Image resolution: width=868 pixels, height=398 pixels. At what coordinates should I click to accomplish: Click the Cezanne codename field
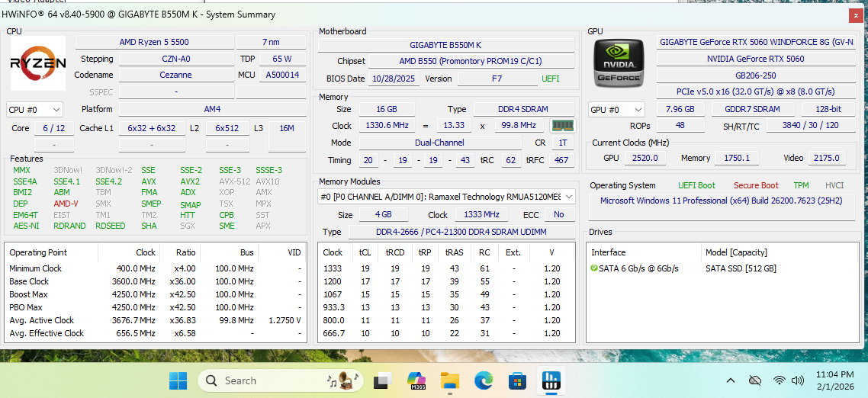coord(176,75)
